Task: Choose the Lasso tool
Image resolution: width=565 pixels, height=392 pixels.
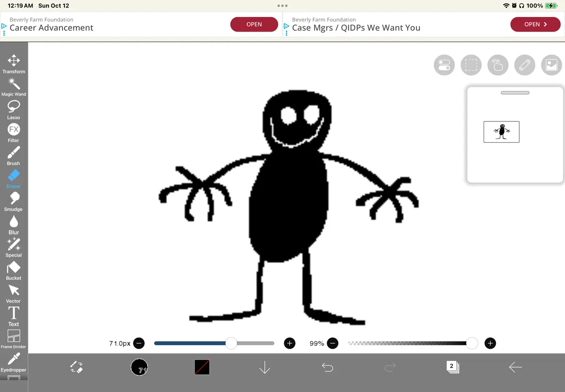Action: coord(14,110)
